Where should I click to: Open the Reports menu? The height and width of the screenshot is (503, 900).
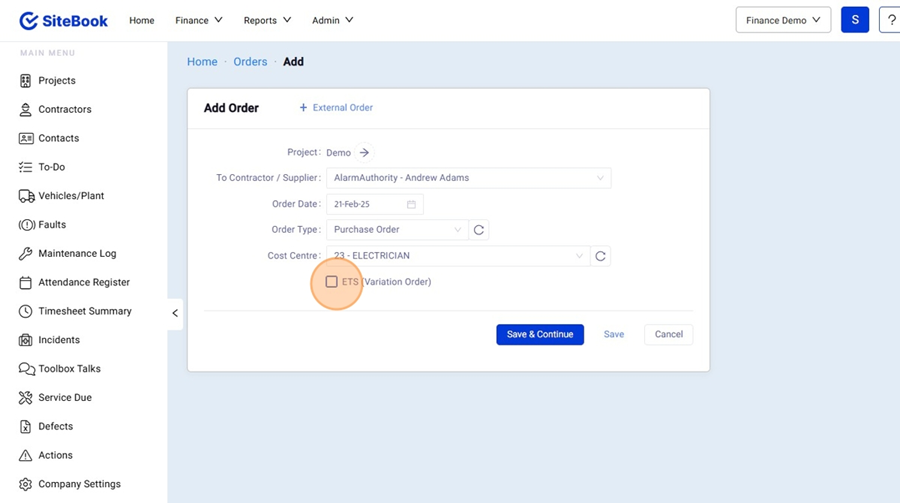(x=267, y=20)
